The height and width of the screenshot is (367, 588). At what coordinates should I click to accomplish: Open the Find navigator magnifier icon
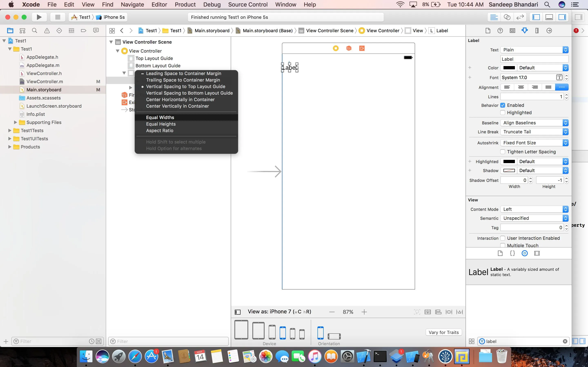(35, 31)
